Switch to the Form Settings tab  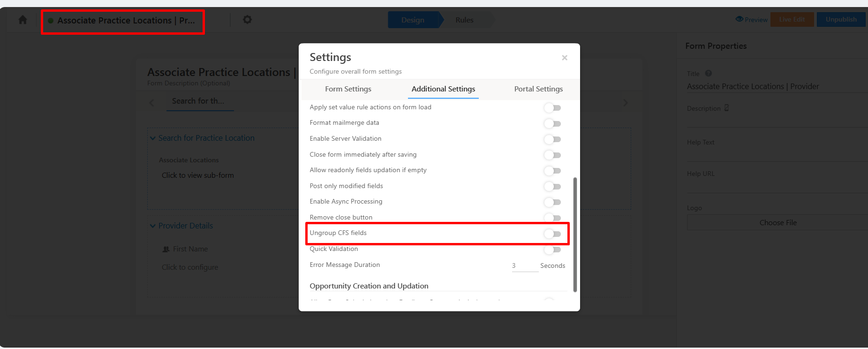(348, 89)
